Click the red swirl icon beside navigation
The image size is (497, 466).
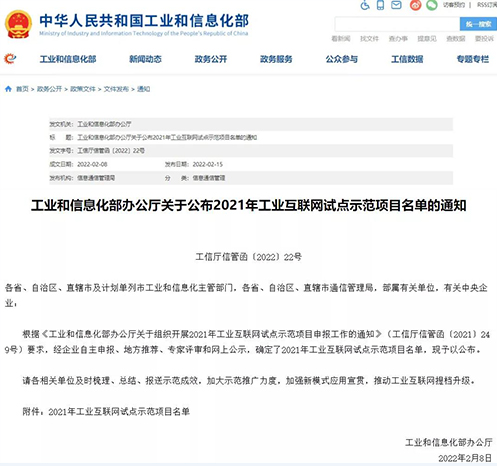click(10, 59)
